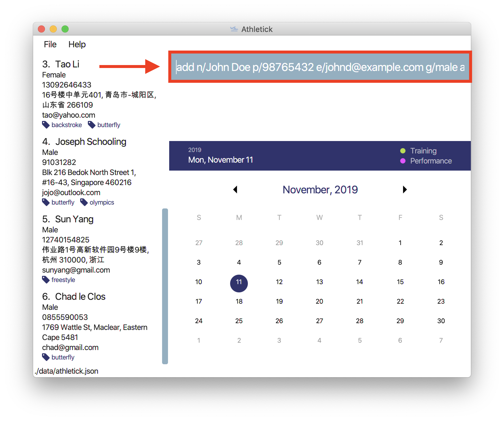Select November 15 in calendar

point(400,282)
